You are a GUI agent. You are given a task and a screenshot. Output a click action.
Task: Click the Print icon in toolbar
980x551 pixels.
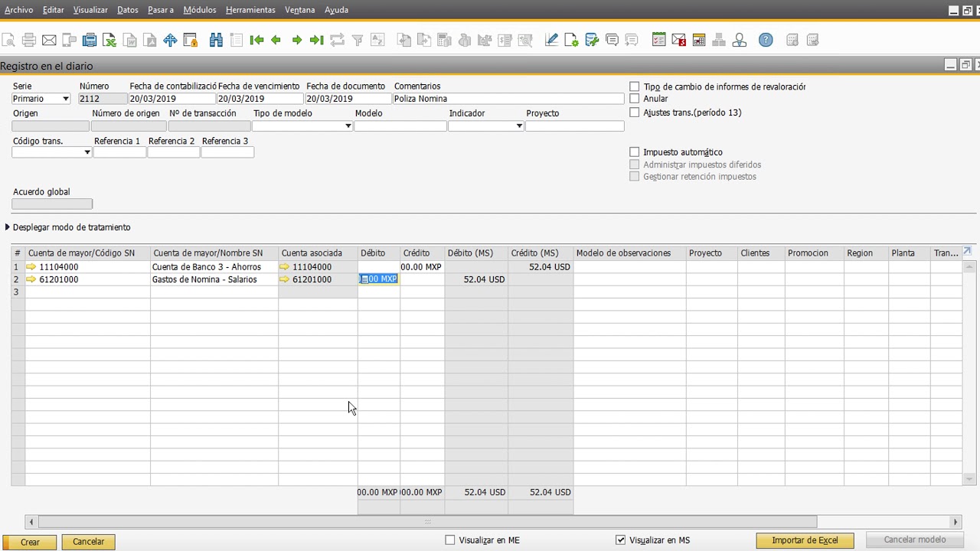tap(29, 40)
